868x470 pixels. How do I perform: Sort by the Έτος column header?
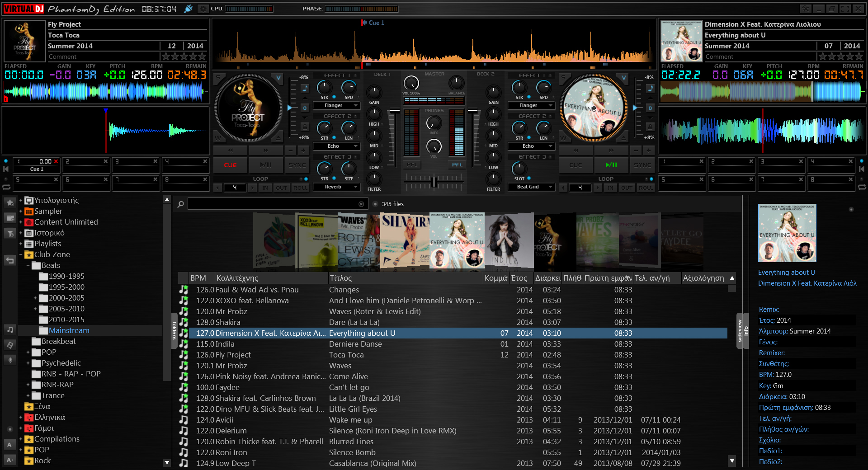coord(521,278)
